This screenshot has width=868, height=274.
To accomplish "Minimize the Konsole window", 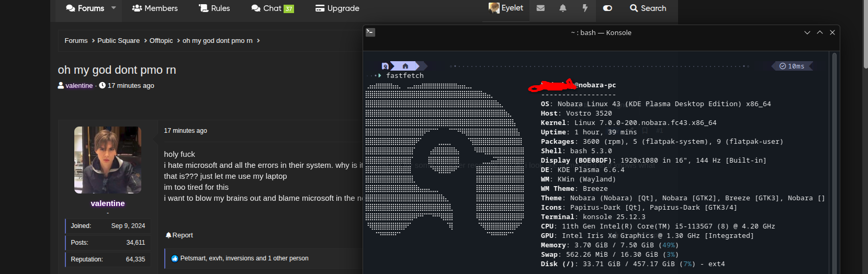I will (807, 32).
